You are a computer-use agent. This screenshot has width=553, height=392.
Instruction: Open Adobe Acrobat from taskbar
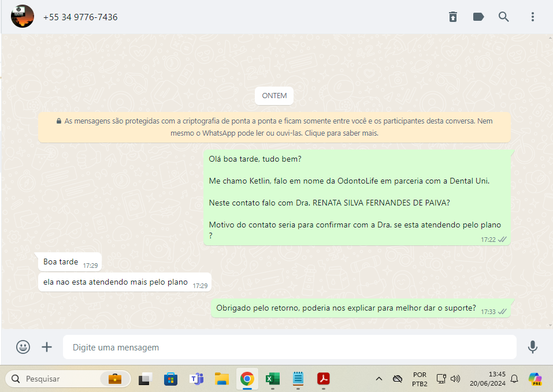[x=324, y=379]
